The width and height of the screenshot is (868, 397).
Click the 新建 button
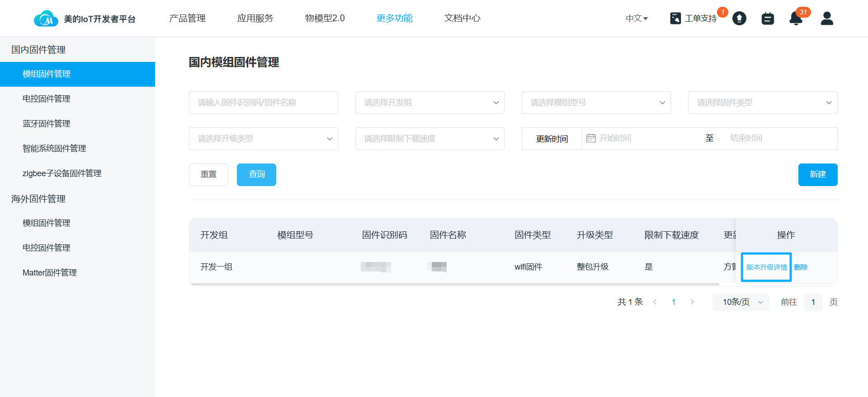tap(817, 174)
